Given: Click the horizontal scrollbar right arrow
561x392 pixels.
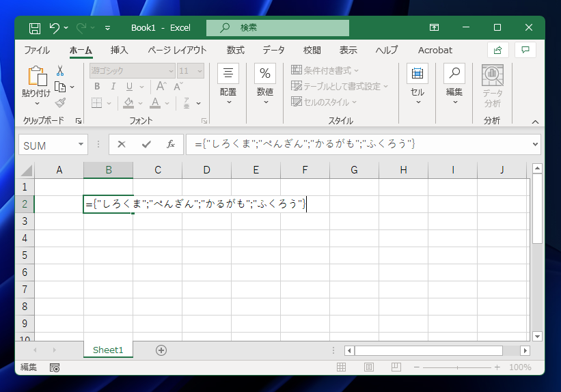Looking at the screenshot, I should 525,350.
